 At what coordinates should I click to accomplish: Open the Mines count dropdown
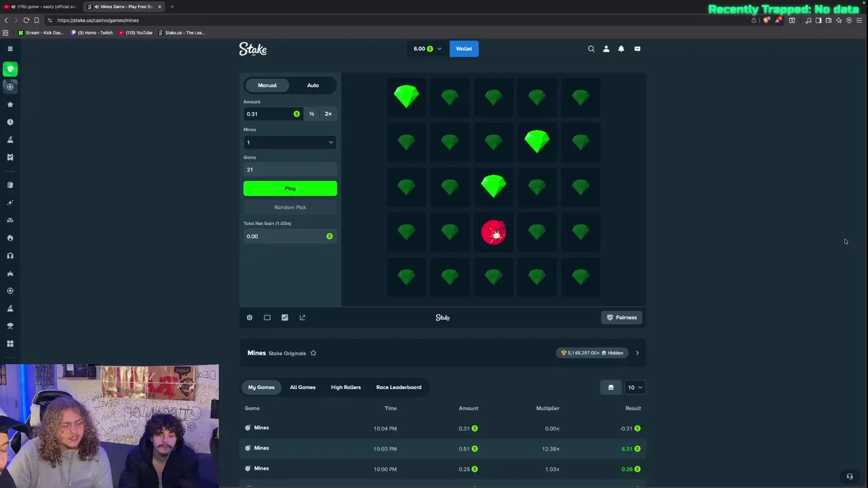290,142
